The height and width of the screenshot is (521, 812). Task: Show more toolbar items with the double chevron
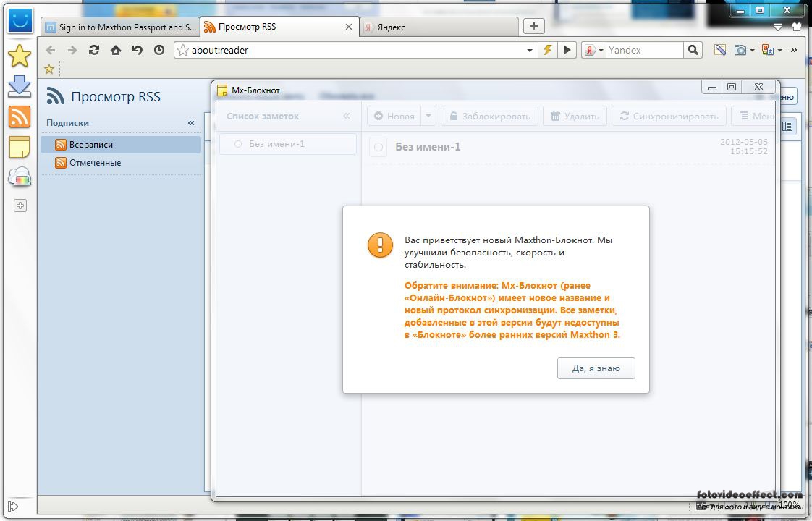point(794,50)
